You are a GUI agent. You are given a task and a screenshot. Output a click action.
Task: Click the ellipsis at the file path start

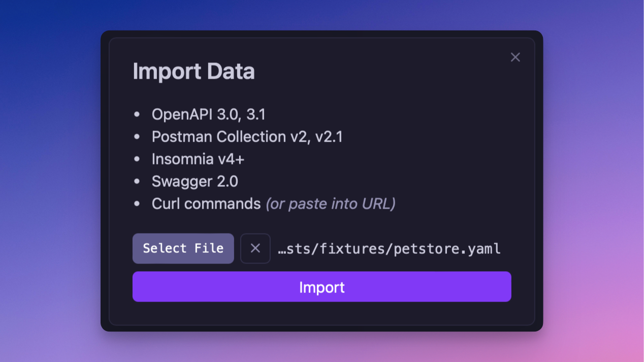click(282, 249)
